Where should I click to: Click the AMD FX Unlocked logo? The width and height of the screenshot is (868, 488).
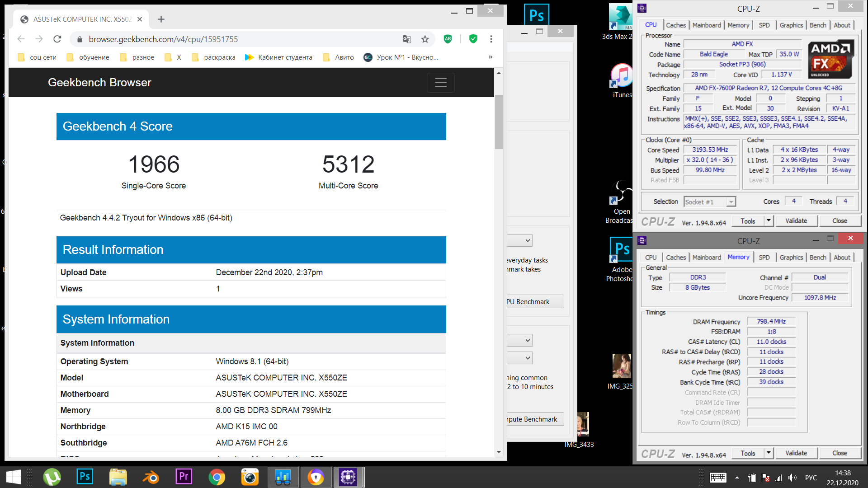tap(831, 60)
